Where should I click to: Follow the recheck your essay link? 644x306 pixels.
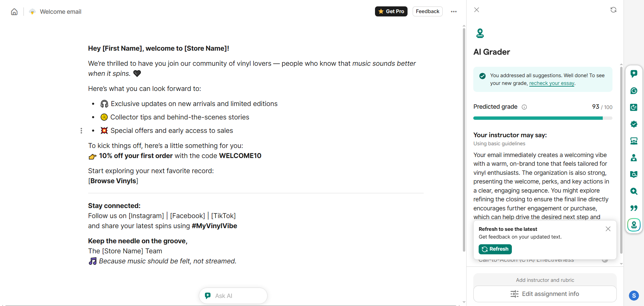(552, 83)
